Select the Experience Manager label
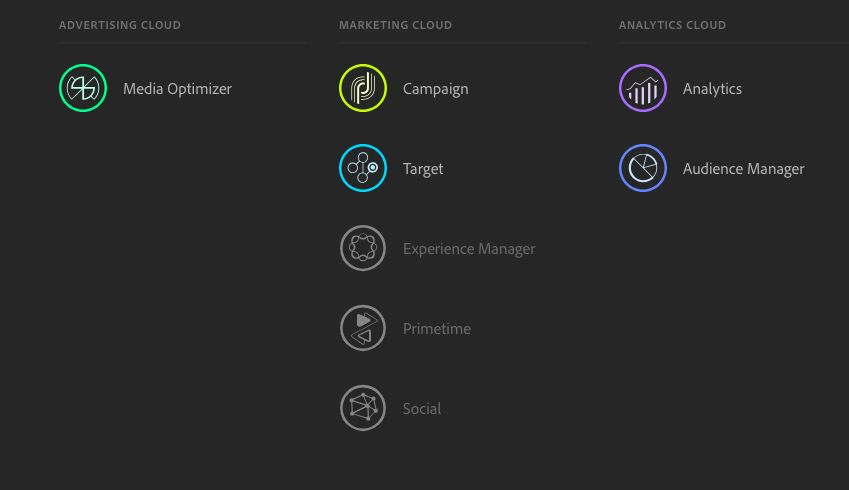The image size is (849, 490). point(469,249)
